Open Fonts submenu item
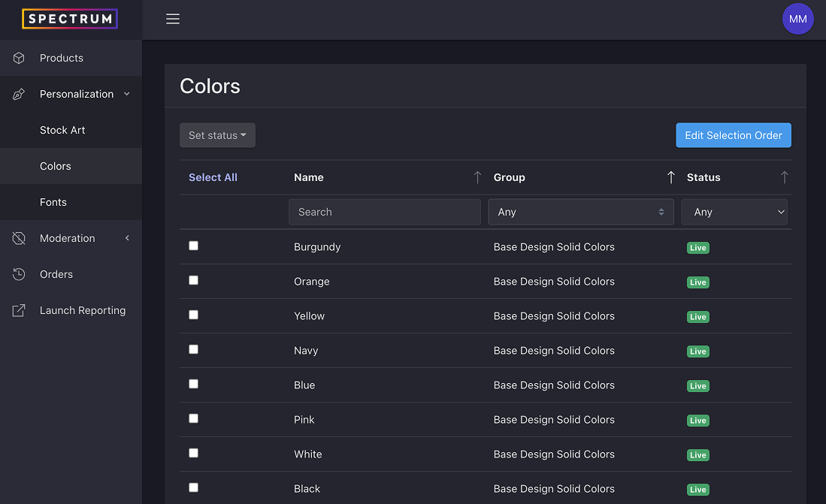This screenshot has height=504, width=826. (x=71, y=202)
